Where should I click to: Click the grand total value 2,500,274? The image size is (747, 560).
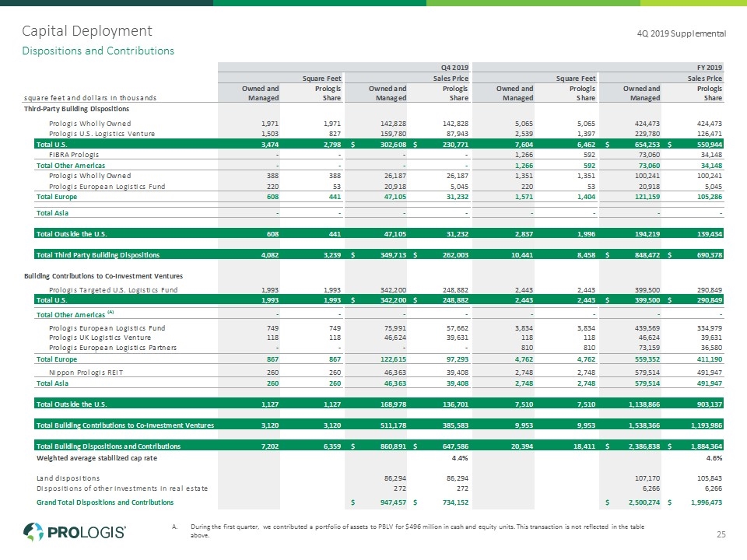click(644, 502)
